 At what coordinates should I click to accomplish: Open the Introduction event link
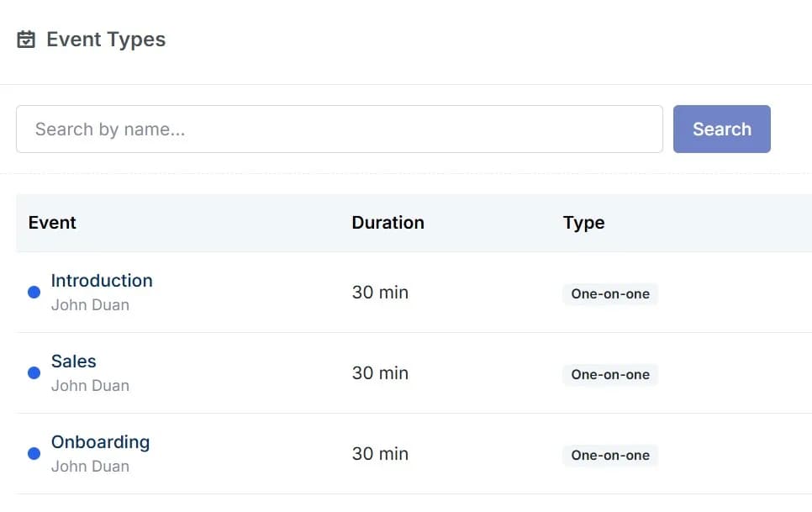[102, 281]
